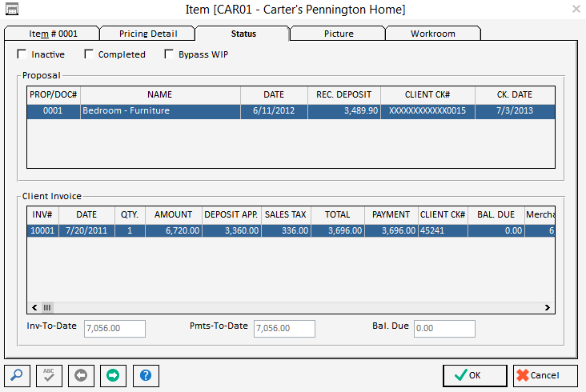
Task: Click REC. DEPOSIT column header
Action: pyautogui.click(x=343, y=95)
